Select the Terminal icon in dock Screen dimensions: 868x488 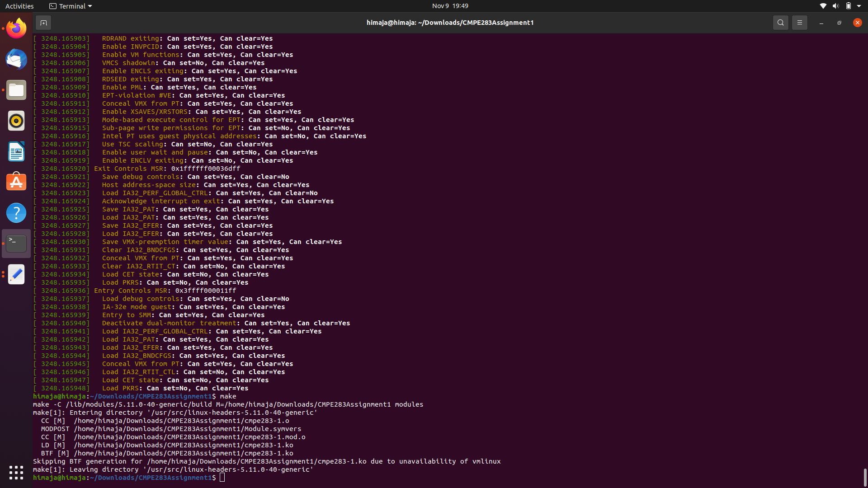[16, 244]
